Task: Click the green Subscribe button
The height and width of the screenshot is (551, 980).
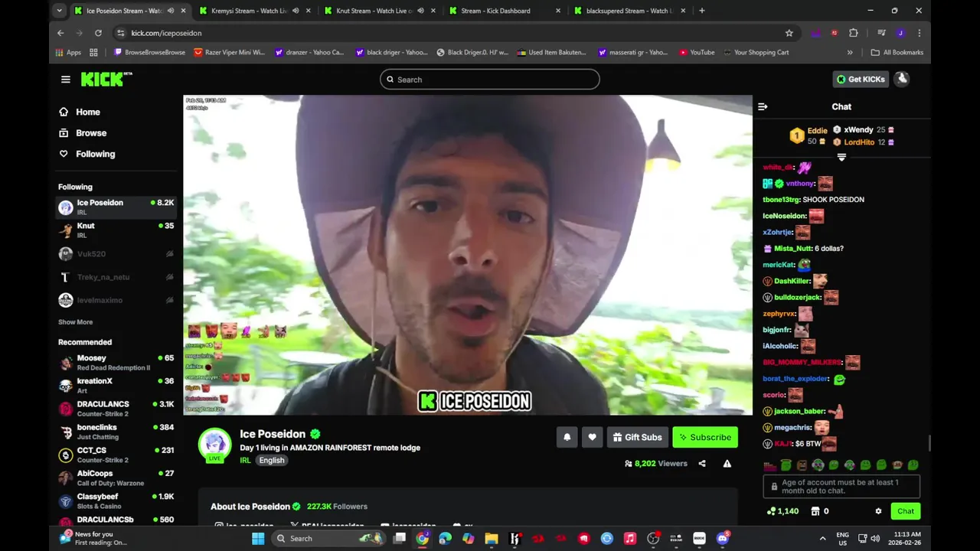Action: [x=705, y=437]
